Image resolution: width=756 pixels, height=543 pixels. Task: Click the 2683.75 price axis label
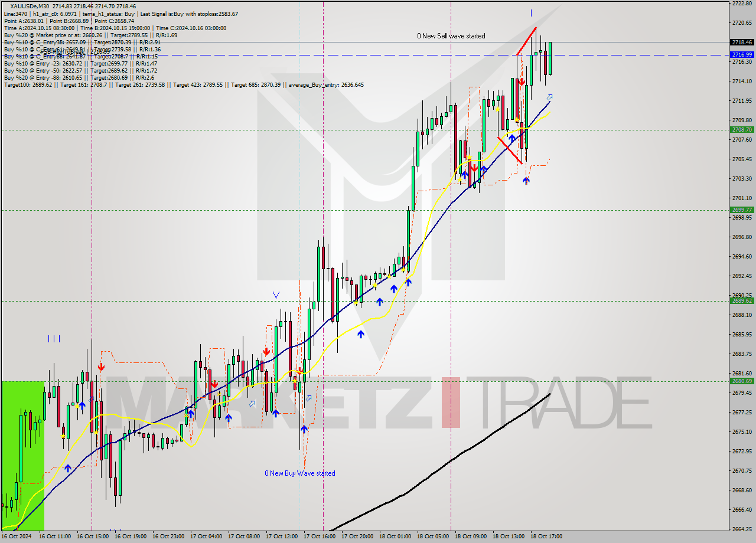(x=741, y=354)
